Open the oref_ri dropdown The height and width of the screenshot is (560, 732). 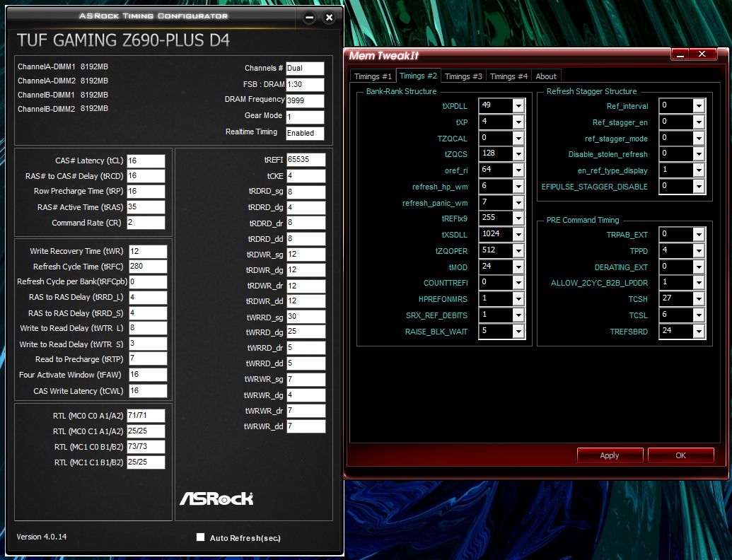518,170
